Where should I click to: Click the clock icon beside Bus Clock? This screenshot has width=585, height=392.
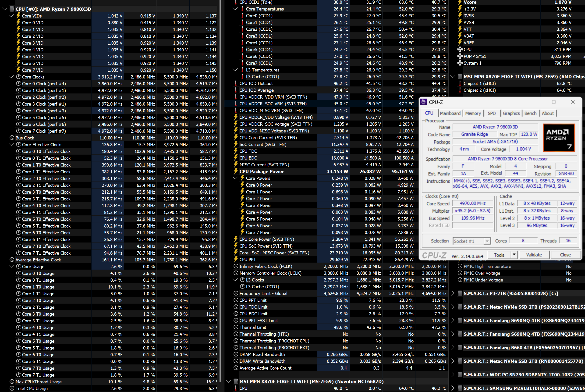click(12, 138)
